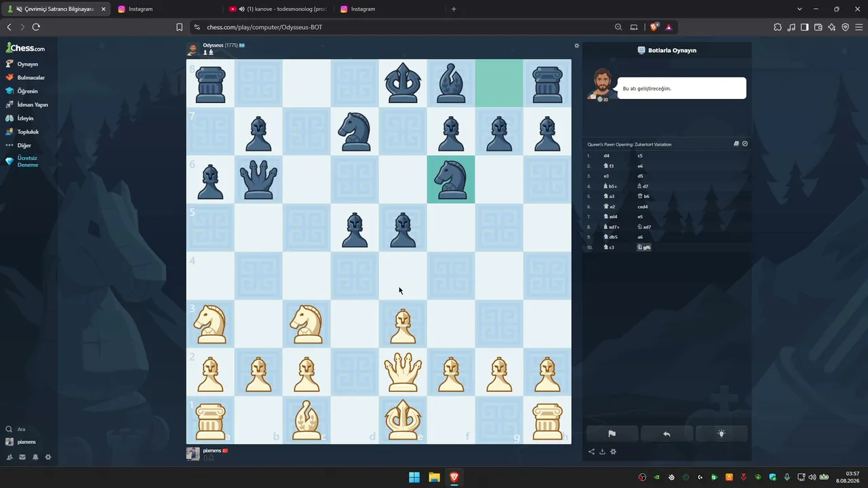Open the Brave Wallet icon
The height and width of the screenshot is (488, 868).
pos(818,27)
